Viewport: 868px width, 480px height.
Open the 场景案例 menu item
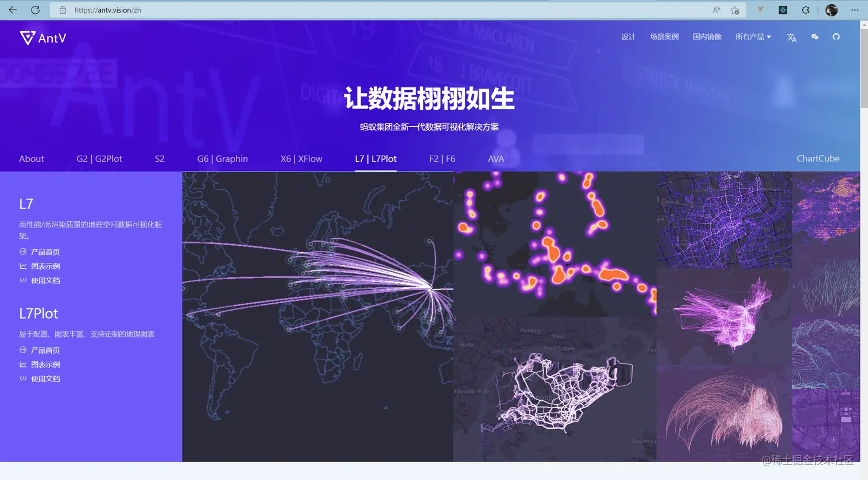[x=664, y=37]
